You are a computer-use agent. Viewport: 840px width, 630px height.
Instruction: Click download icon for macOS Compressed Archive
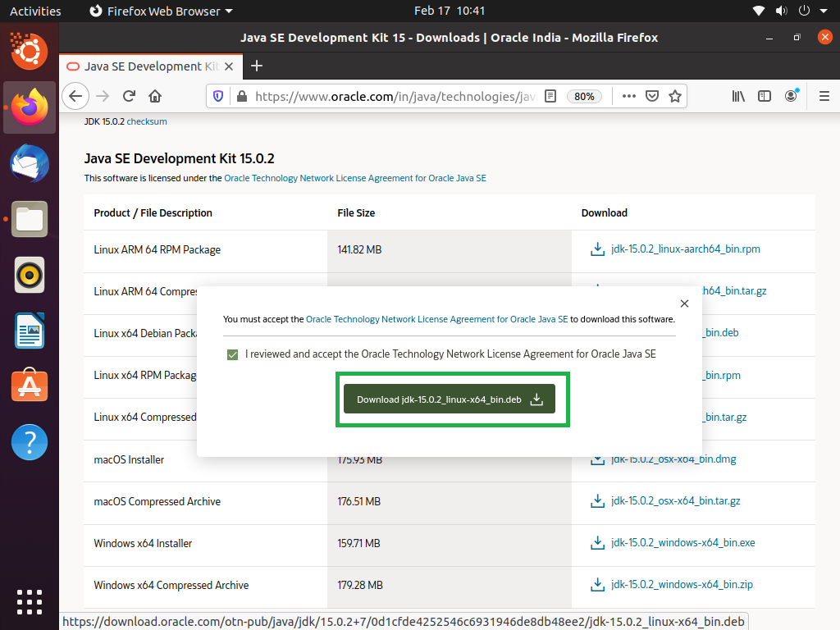(597, 501)
